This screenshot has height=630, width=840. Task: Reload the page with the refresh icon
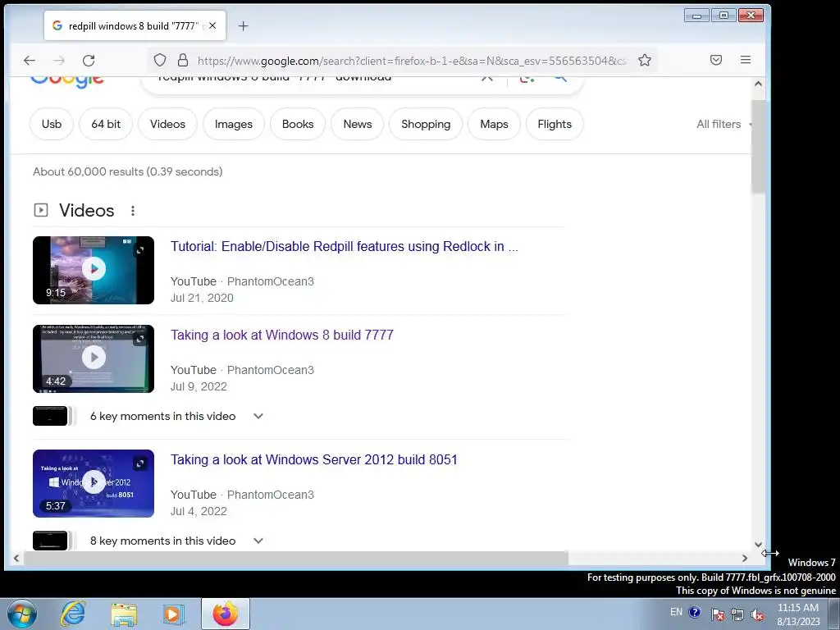[x=89, y=61]
